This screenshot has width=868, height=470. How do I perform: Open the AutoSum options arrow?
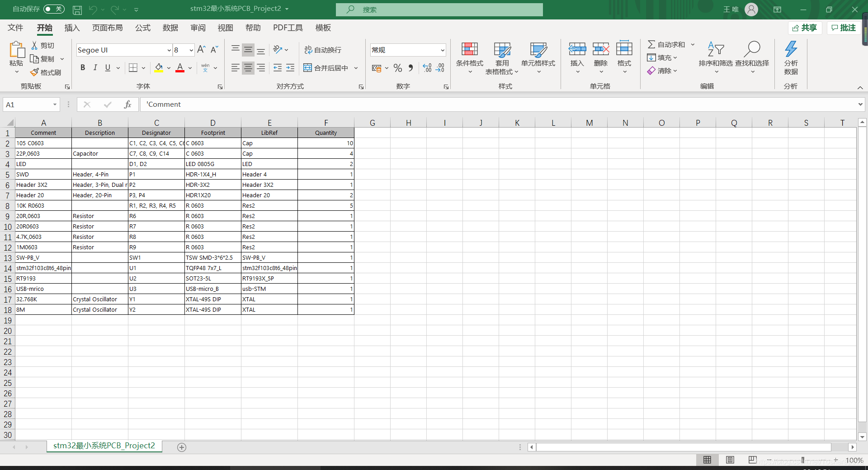coord(693,44)
